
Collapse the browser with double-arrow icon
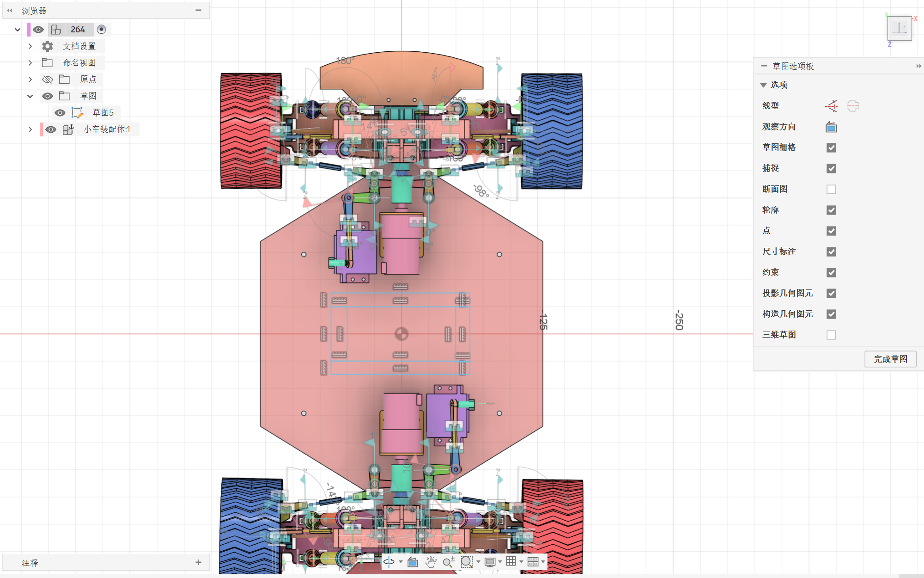[10, 10]
